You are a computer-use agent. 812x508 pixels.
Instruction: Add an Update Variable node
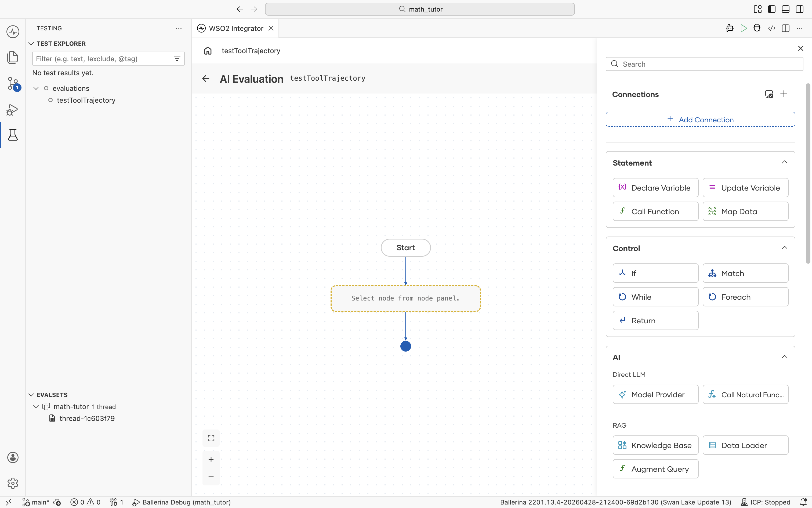[x=746, y=188]
